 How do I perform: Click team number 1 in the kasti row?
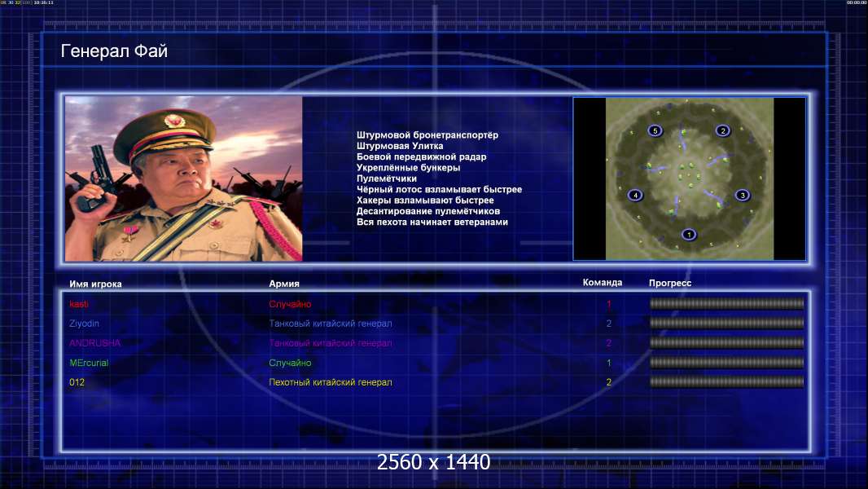[x=609, y=304]
